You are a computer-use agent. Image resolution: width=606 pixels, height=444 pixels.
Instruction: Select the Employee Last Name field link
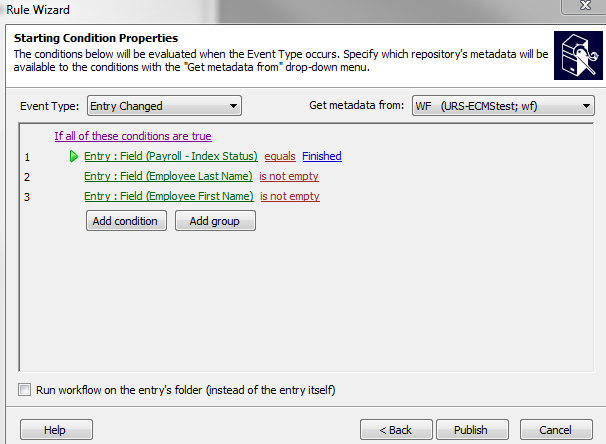point(168,176)
